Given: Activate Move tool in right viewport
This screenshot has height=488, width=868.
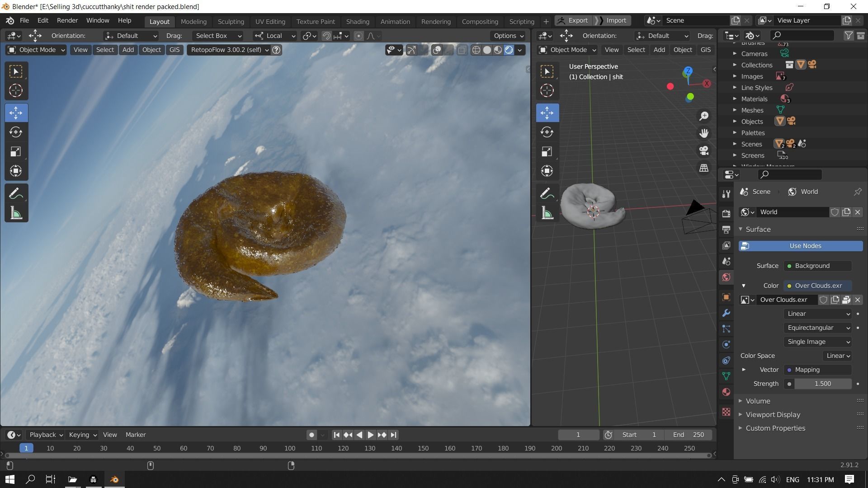Looking at the screenshot, I should 547,113.
